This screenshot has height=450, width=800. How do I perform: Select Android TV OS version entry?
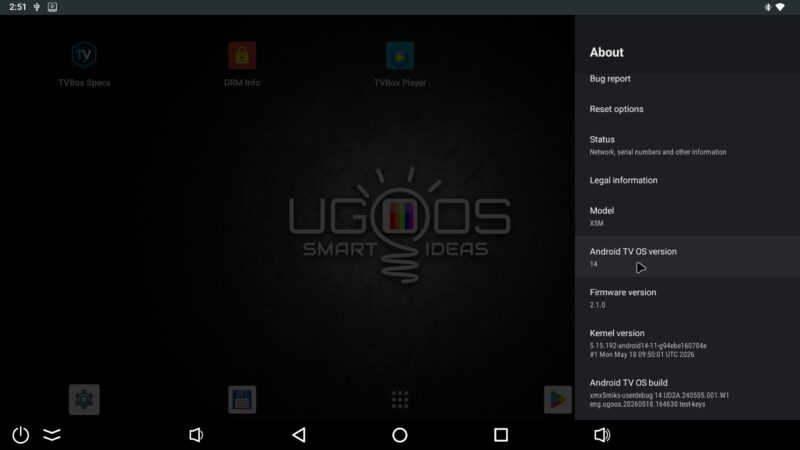pos(687,257)
